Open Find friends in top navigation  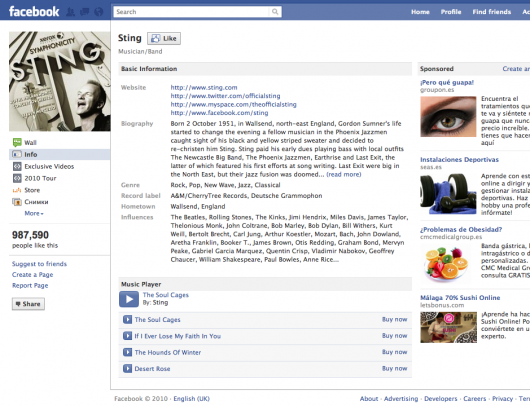[x=492, y=12]
